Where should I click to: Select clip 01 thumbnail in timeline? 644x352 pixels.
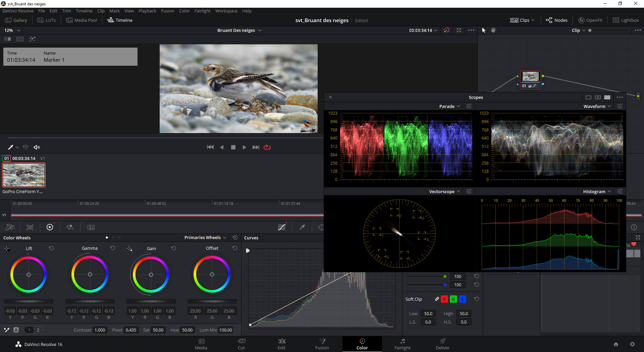(24, 175)
